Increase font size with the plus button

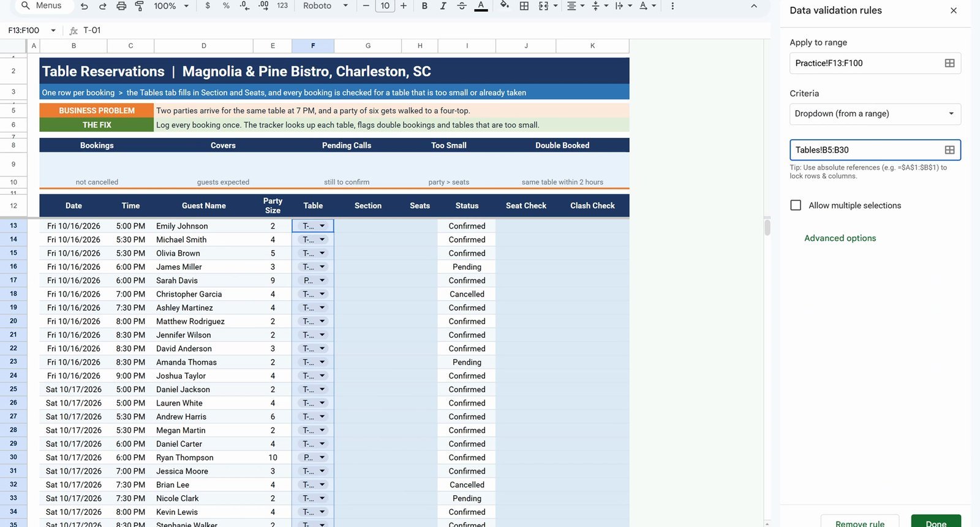click(404, 6)
